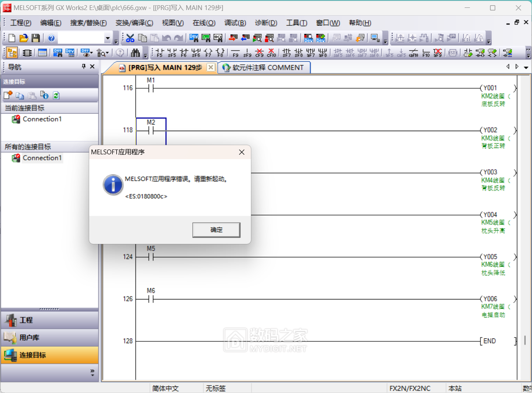532x393 pixels.
Task: Click refresh icon in connection toolbar
Action: point(56,95)
